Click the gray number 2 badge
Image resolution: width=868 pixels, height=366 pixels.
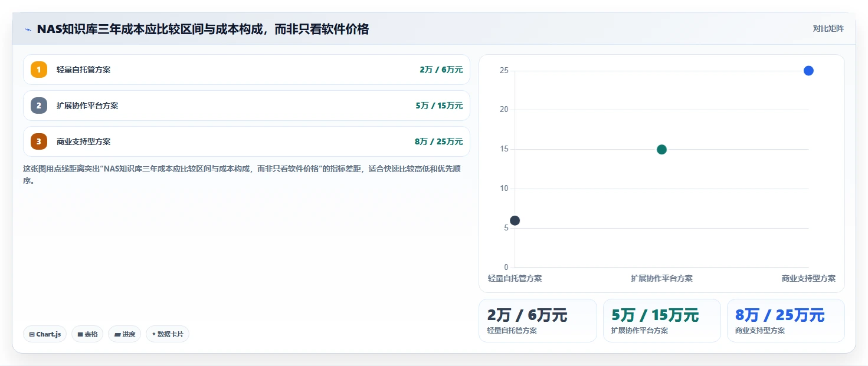(x=39, y=105)
